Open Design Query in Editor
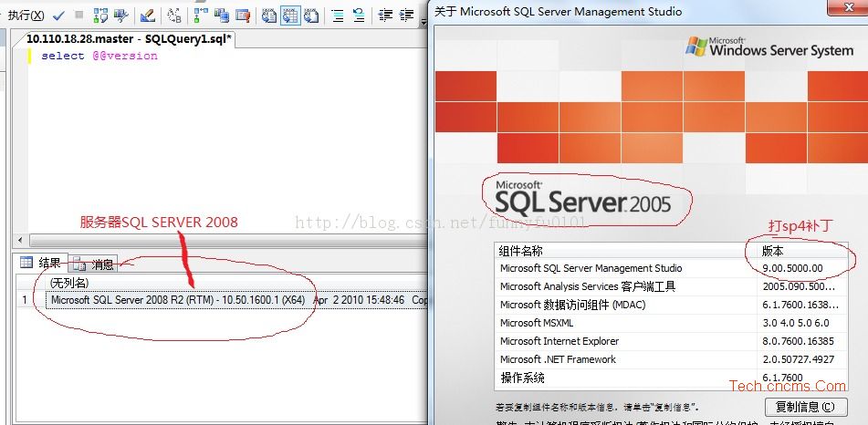Viewport: 868px width, 425px height. pyautogui.click(x=147, y=15)
